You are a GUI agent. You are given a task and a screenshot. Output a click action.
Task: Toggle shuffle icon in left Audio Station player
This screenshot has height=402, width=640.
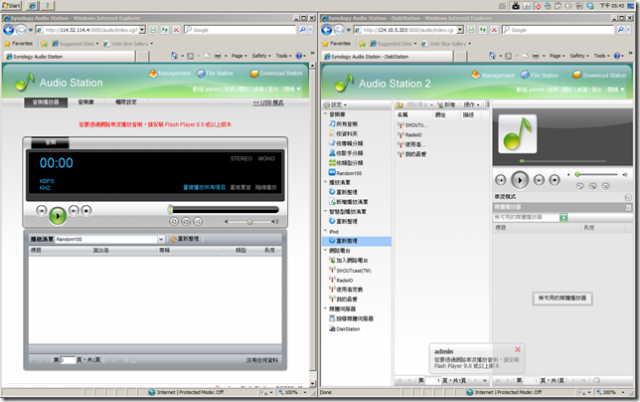[198, 221]
